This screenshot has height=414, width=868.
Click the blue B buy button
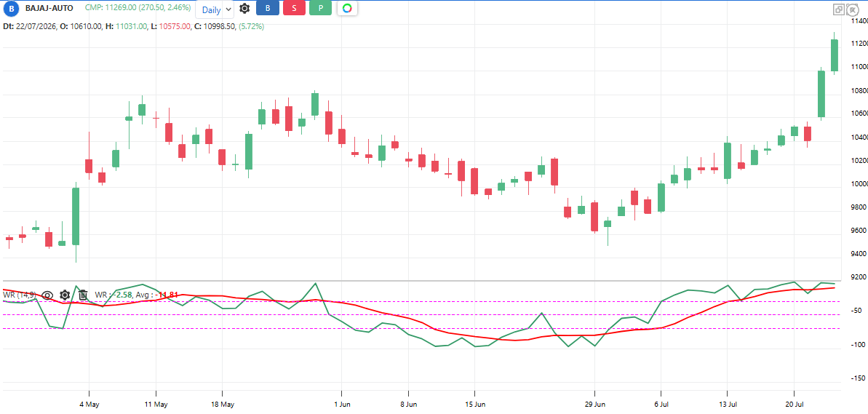(x=268, y=9)
